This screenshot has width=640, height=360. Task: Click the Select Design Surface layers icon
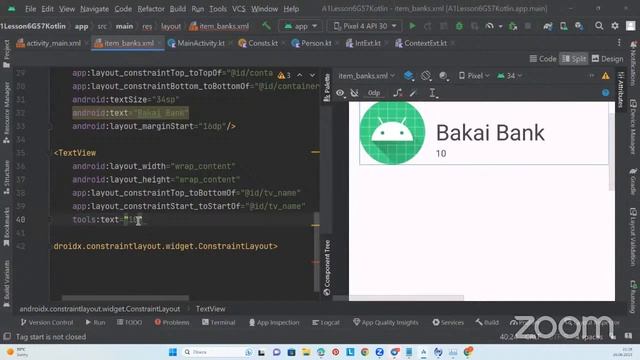(408, 76)
